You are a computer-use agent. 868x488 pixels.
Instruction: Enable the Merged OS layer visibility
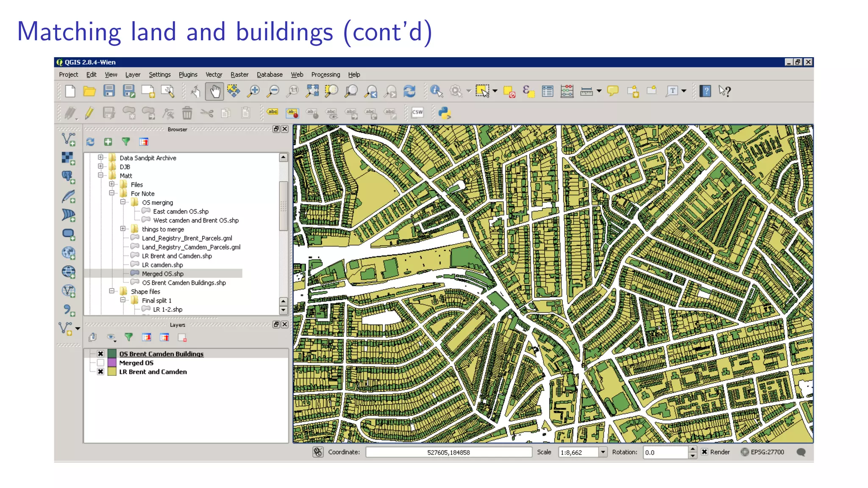[100, 363]
